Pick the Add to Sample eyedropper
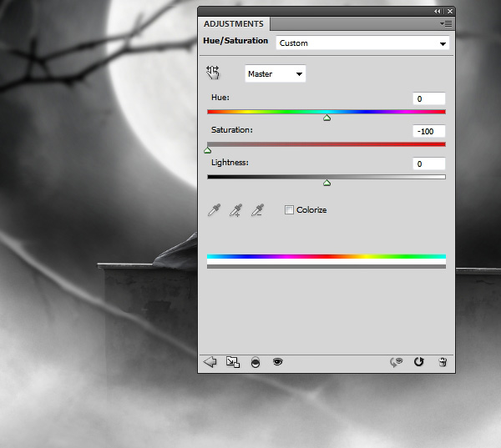501x448 pixels. coord(235,210)
